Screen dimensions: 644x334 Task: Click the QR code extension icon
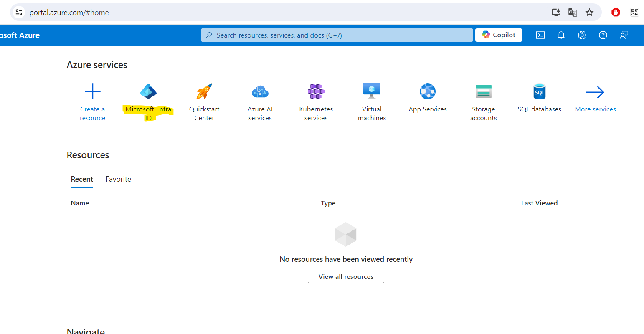(634, 12)
